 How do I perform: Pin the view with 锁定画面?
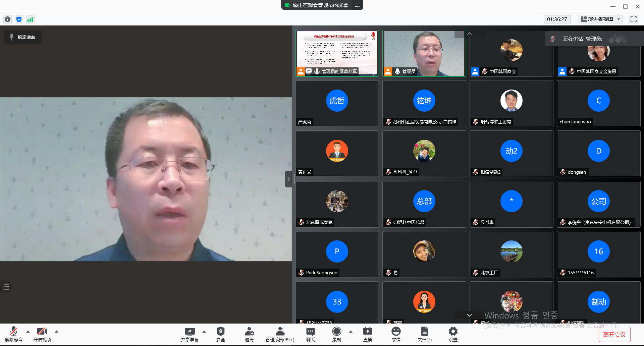pos(22,37)
